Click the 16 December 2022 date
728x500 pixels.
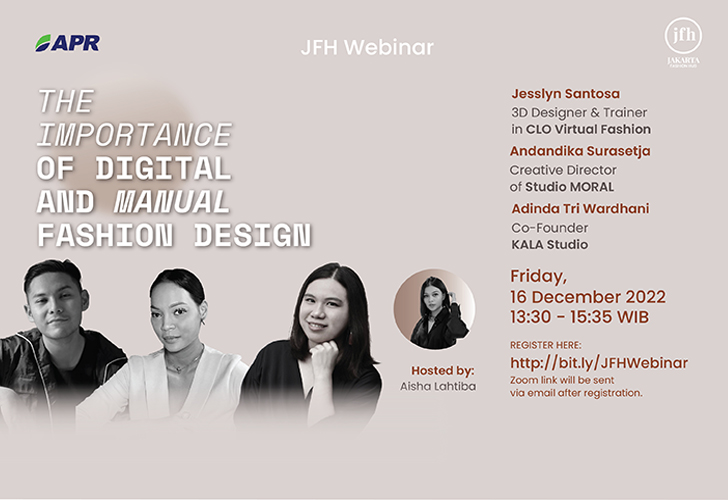point(587,297)
